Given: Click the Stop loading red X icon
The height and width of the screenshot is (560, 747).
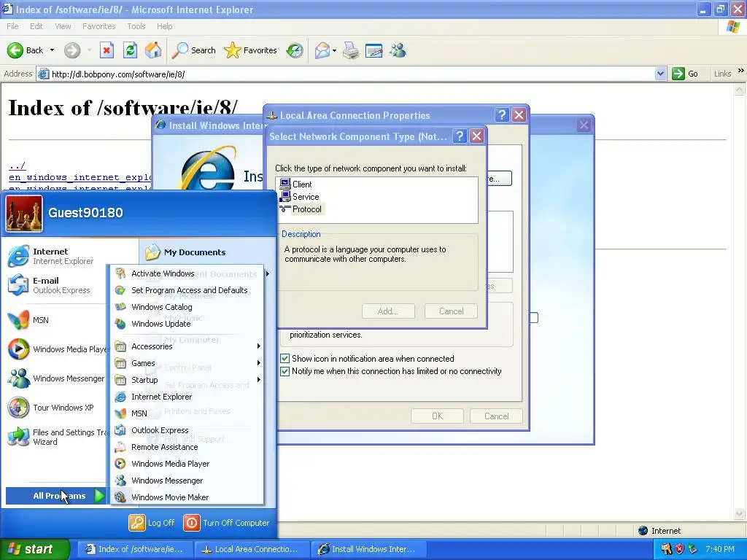Looking at the screenshot, I should point(107,50).
